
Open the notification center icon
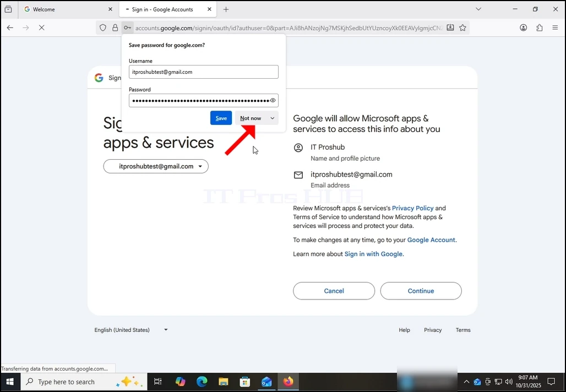click(x=551, y=382)
